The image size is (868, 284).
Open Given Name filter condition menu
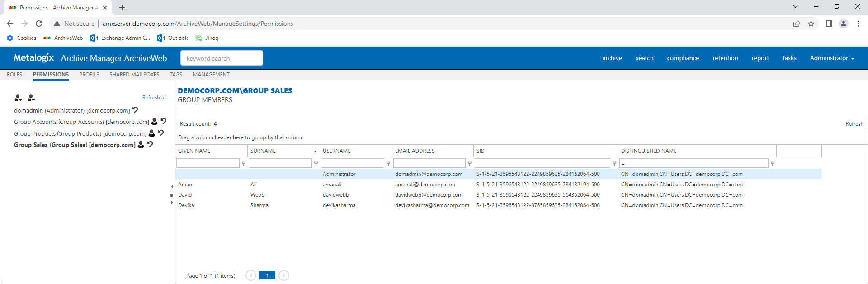coord(244,163)
